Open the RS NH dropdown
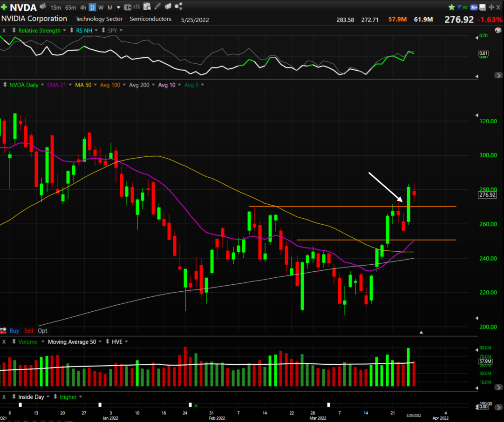Image resolution: width=504 pixels, height=422 pixels. point(96,30)
